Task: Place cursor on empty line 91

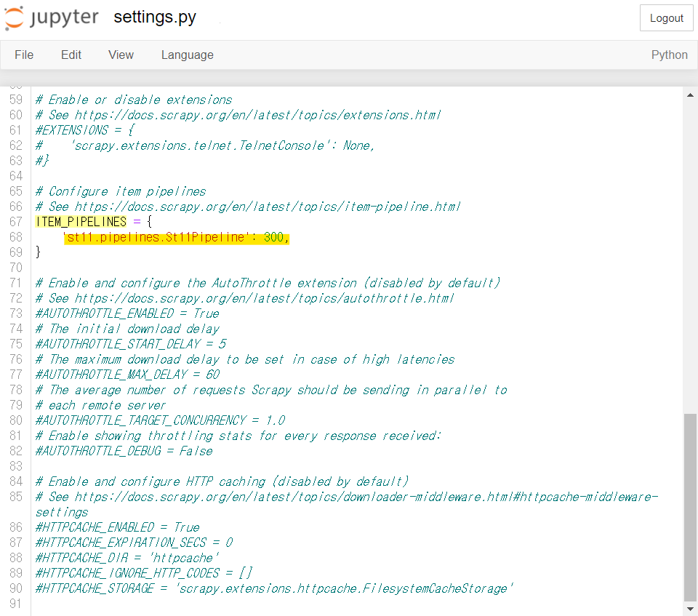Action: click(x=145, y=604)
